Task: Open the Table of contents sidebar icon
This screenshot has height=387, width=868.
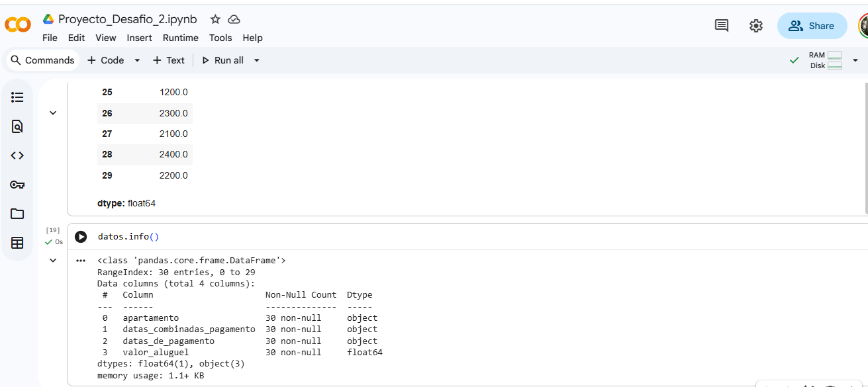Action: coord(18,97)
